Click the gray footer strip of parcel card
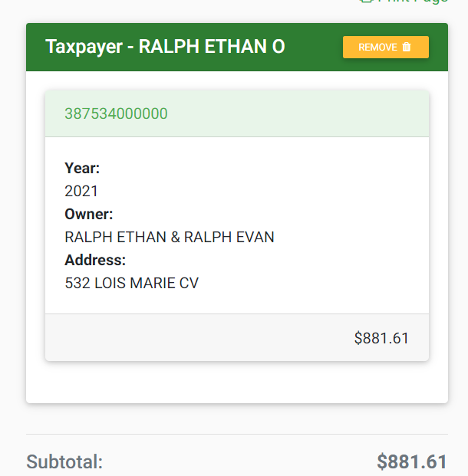This screenshot has height=476, width=468. [237, 337]
